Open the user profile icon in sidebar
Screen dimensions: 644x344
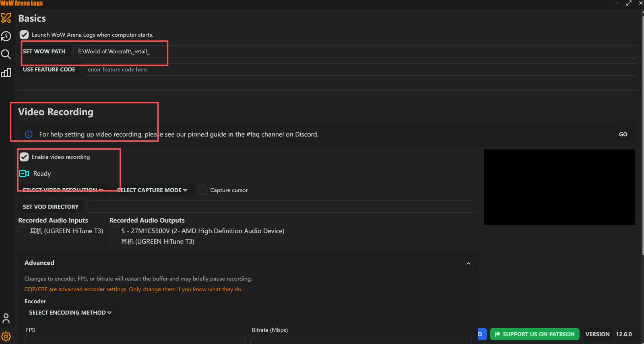(6, 319)
